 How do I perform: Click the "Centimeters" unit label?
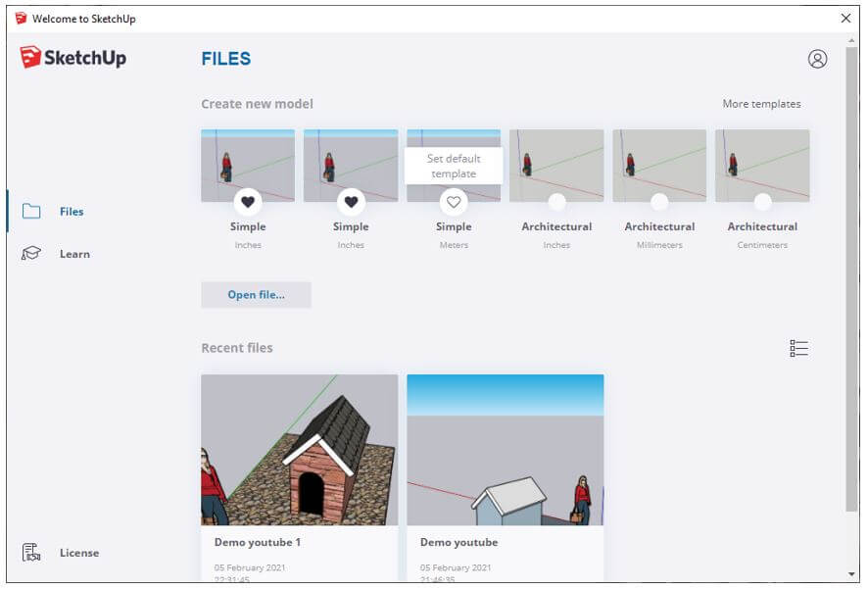point(762,245)
